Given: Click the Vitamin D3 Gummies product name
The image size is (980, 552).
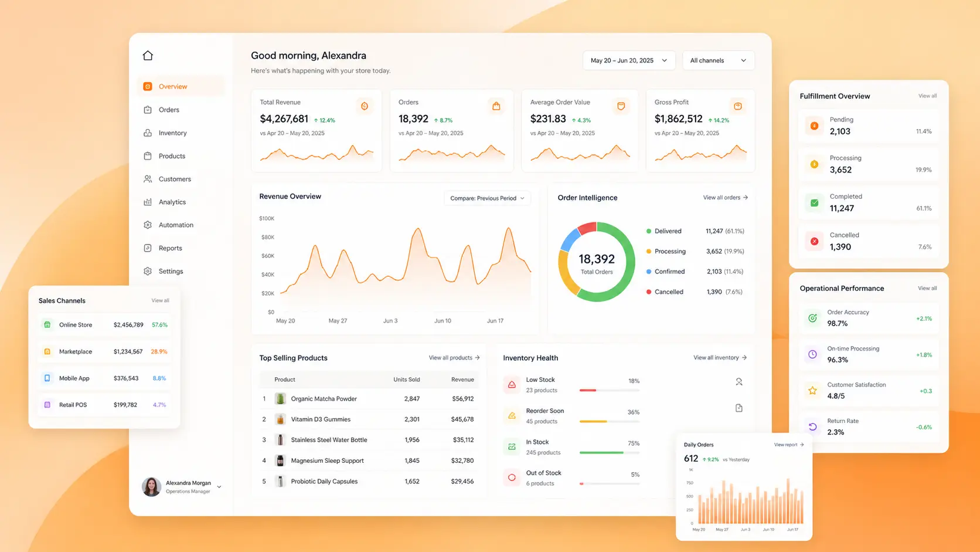Looking at the screenshot, I should coord(321,419).
